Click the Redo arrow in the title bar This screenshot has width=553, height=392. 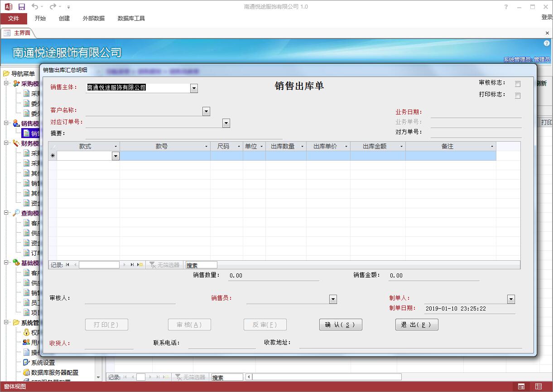point(53,7)
